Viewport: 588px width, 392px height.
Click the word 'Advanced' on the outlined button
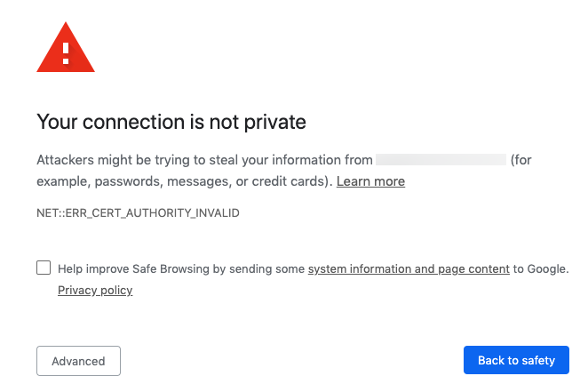pos(78,361)
